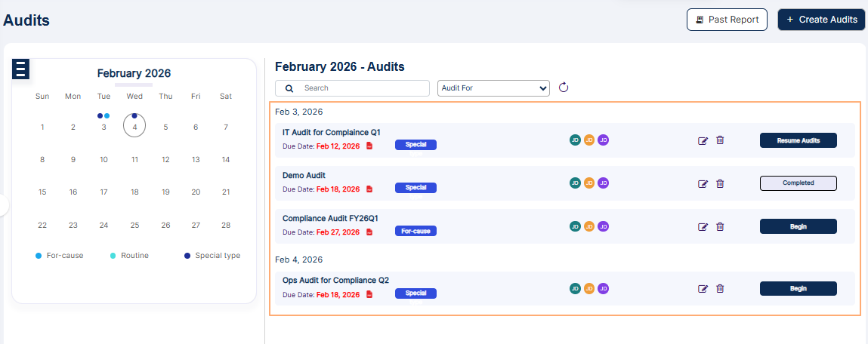Click the Completed button for Demo Audit

click(x=798, y=183)
